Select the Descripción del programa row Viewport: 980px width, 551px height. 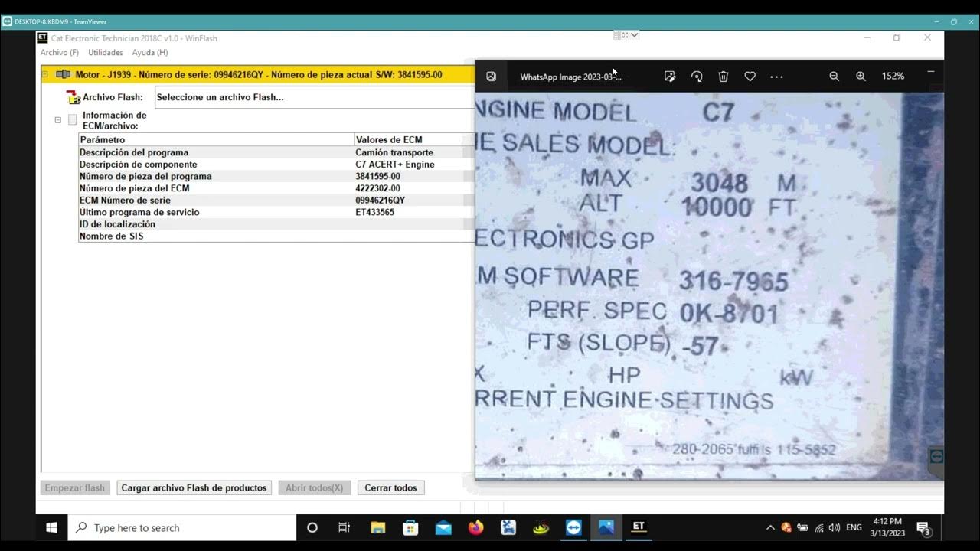(x=276, y=152)
